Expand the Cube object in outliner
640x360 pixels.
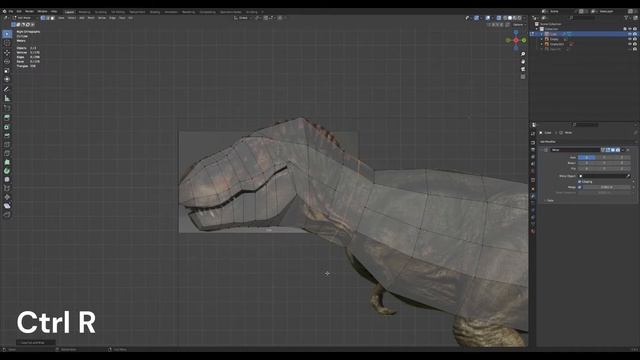[542, 34]
